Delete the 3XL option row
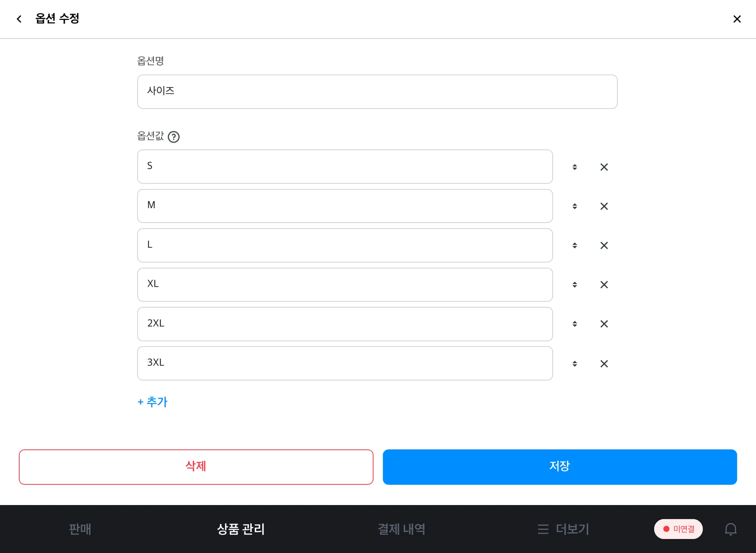Screen dimensions: 756x553 604,364
